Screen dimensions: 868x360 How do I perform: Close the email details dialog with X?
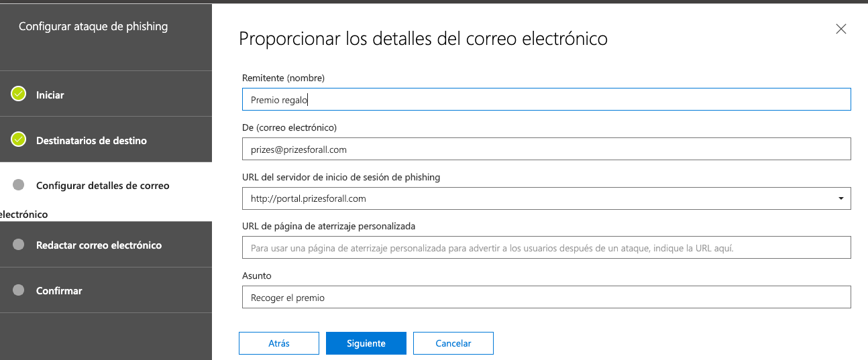tap(840, 29)
